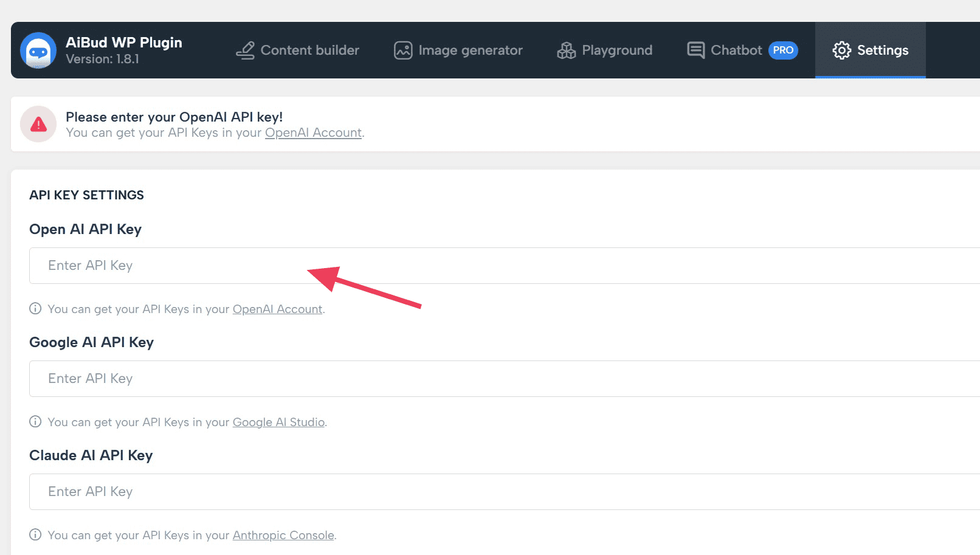The height and width of the screenshot is (555, 980).
Task: Click the Image generator picture icon
Action: coord(402,50)
